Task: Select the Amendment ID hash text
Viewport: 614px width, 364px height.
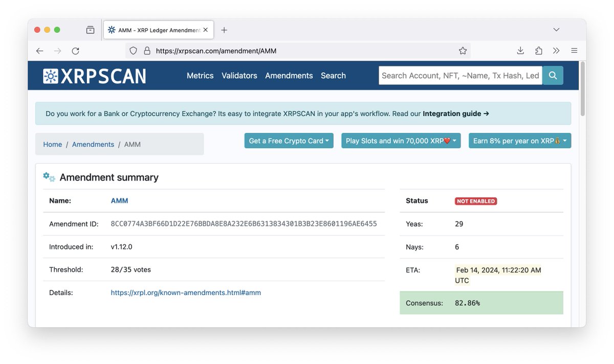Action: click(x=244, y=224)
